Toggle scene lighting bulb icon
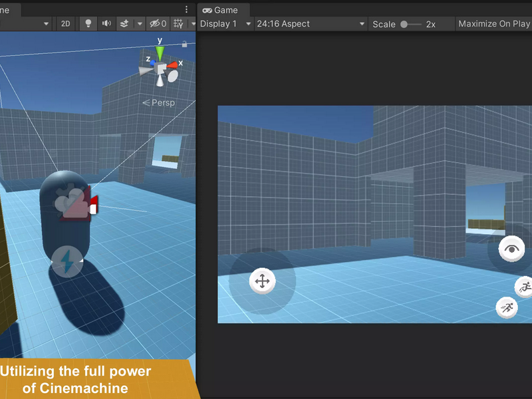 click(88, 24)
